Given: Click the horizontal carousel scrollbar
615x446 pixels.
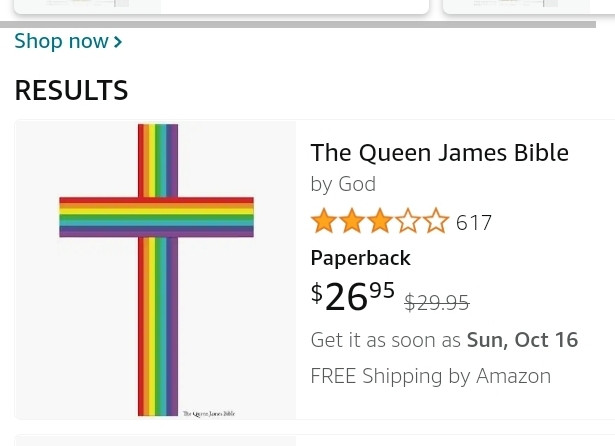Looking at the screenshot, I should tap(298, 24).
